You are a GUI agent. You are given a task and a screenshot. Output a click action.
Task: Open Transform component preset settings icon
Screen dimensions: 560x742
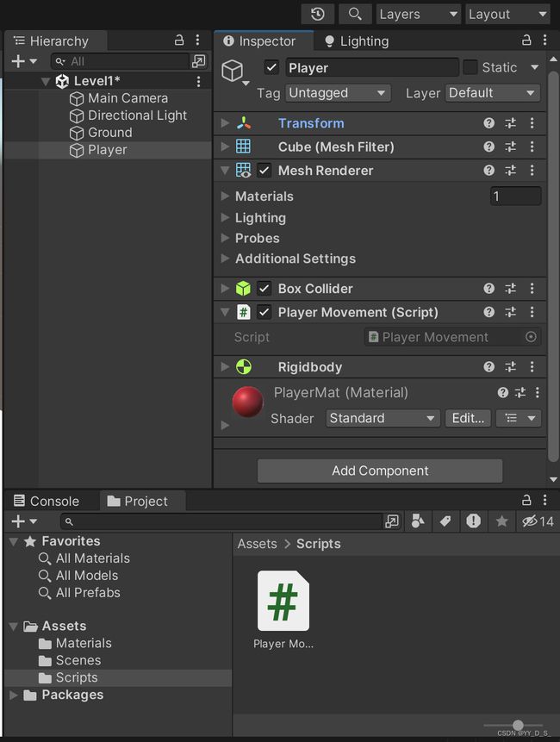click(x=510, y=123)
